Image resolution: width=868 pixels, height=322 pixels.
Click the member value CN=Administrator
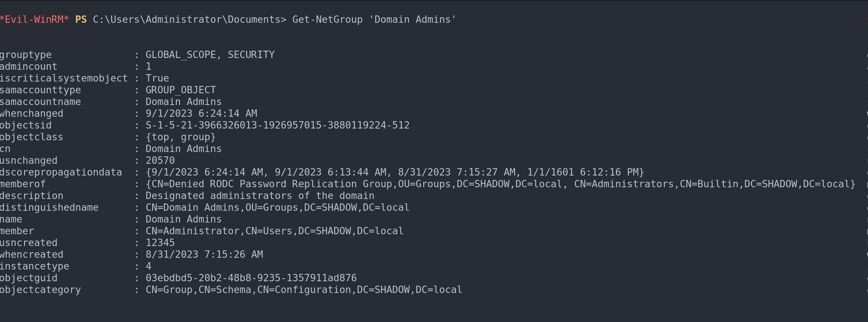point(274,231)
